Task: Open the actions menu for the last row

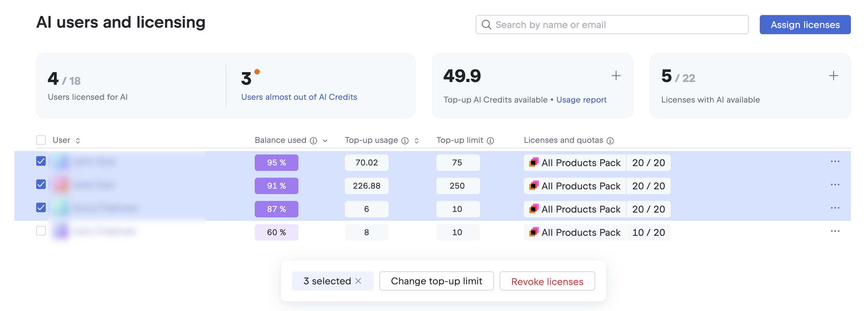Action: click(835, 231)
